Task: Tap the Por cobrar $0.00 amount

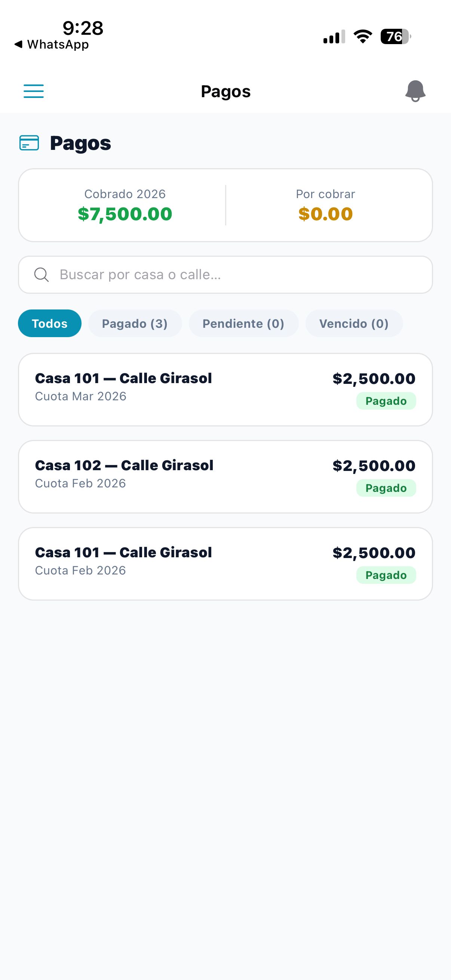Action: click(326, 214)
